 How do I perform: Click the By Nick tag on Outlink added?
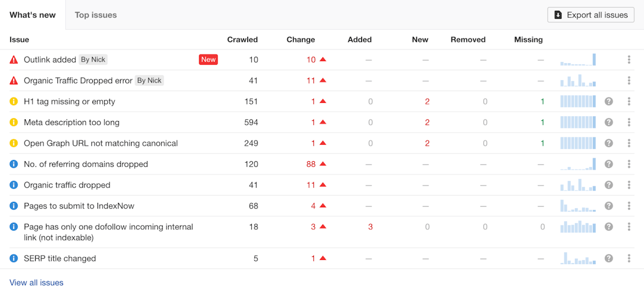(93, 60)
